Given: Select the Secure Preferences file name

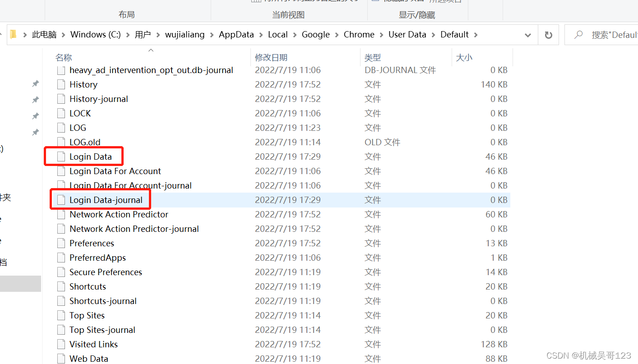Looking at the screenshot, I should click(x=106, y=272).
